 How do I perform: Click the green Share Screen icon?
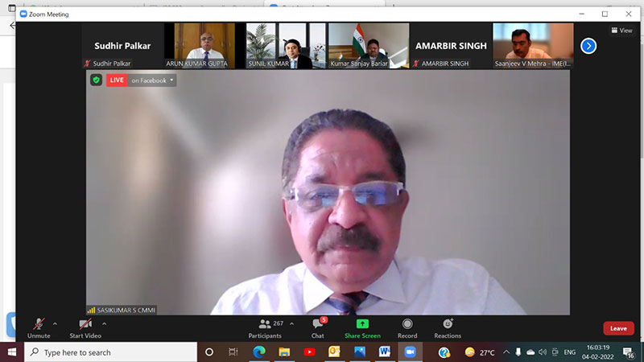362,324
